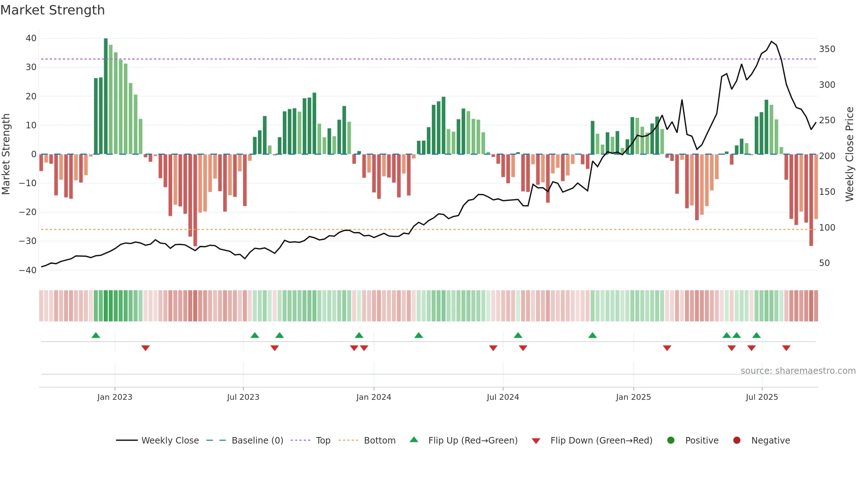Click the Jan 2024 x-axis label
The width and height of the screenshot is (868, 488).
tap(374, 397)
